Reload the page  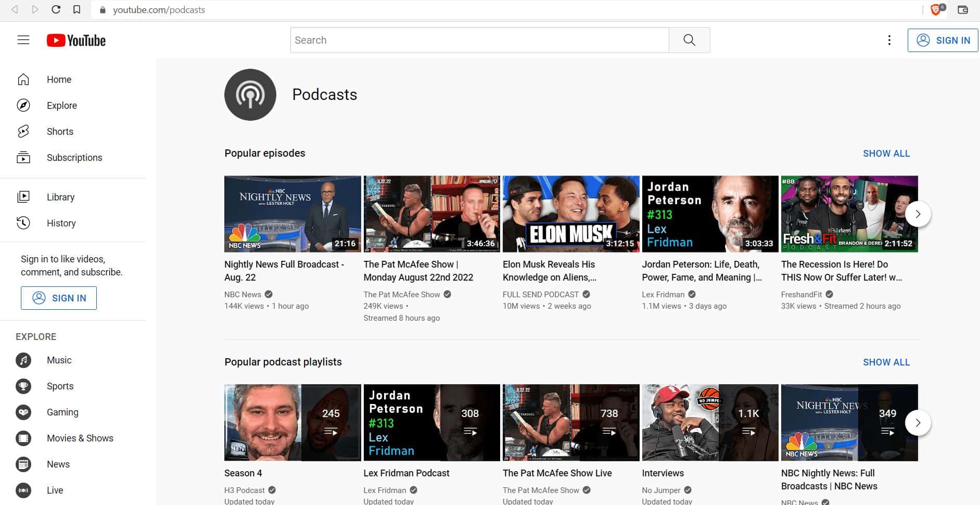[x=56, y=9]
